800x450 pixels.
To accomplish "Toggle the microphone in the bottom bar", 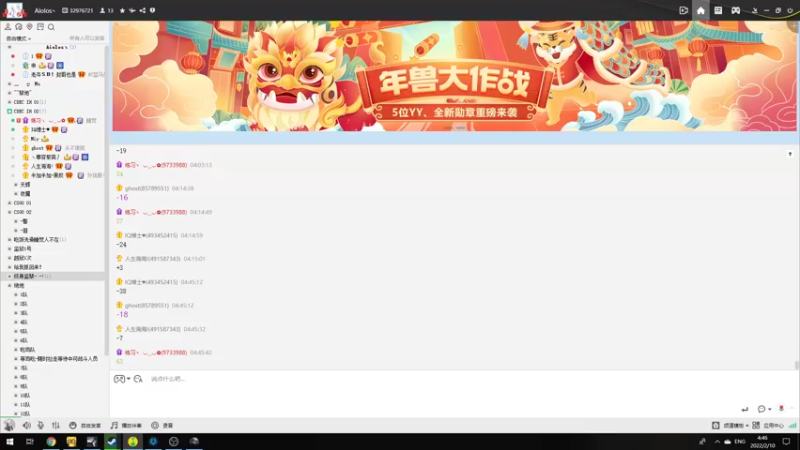I will click(41, 425).
